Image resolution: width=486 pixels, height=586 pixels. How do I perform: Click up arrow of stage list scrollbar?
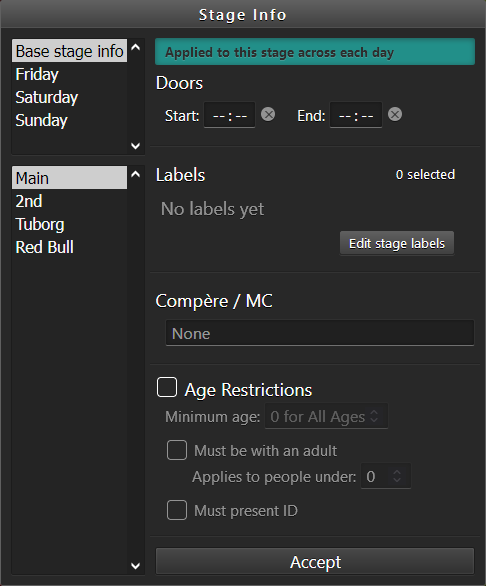pyautogui.click(x=136, y=174)
